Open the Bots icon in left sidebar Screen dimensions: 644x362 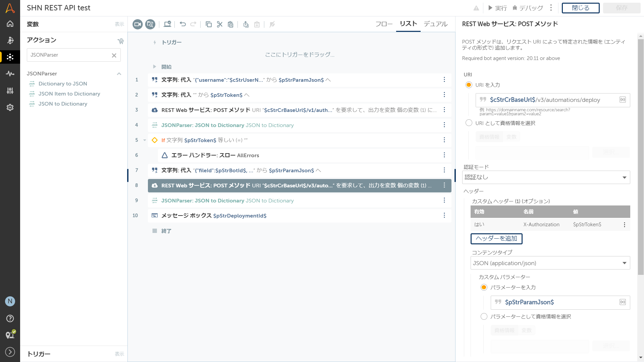[x=10, y=40]
